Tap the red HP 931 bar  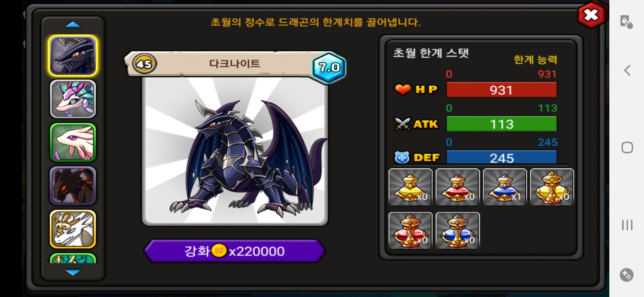click(502, 90)
